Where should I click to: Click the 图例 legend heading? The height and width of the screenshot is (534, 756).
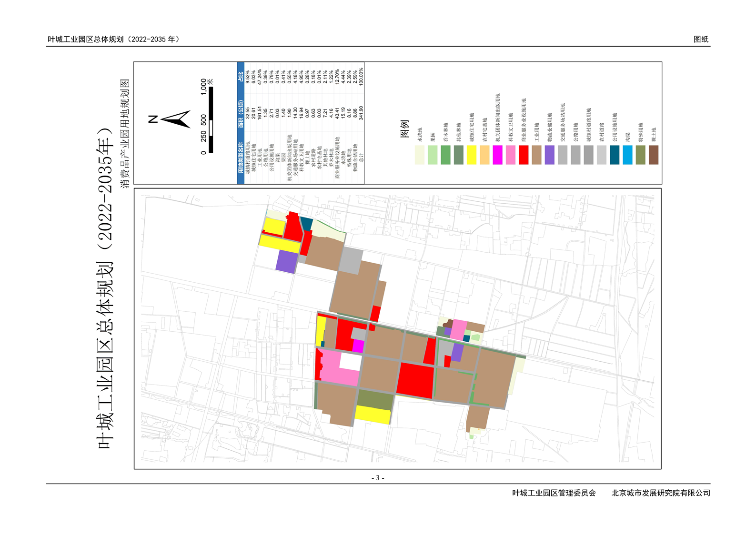[x=404, y=129]
